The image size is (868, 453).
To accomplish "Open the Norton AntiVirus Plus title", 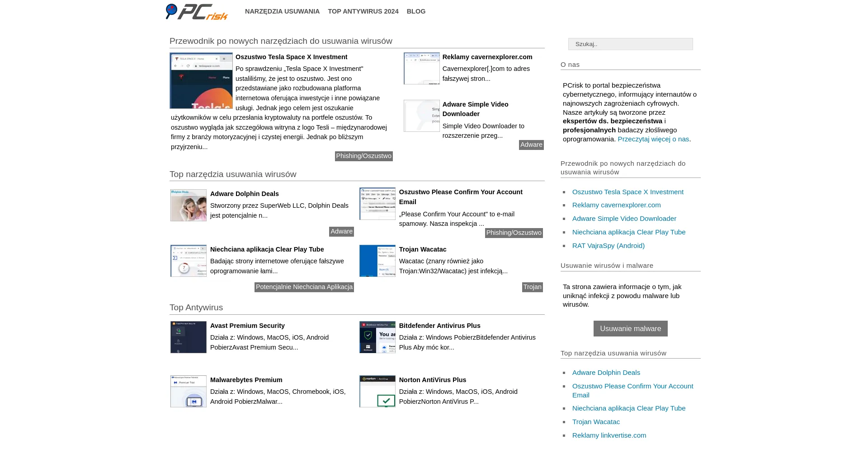I will click(x=433, y=380).
